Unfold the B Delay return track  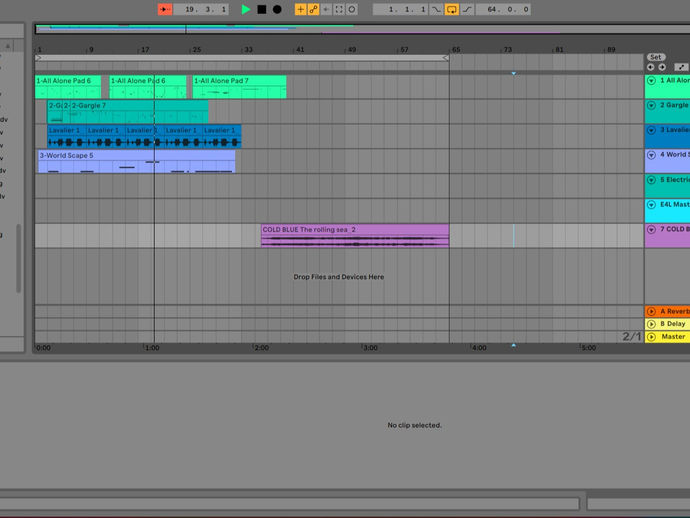coord(652,324)
